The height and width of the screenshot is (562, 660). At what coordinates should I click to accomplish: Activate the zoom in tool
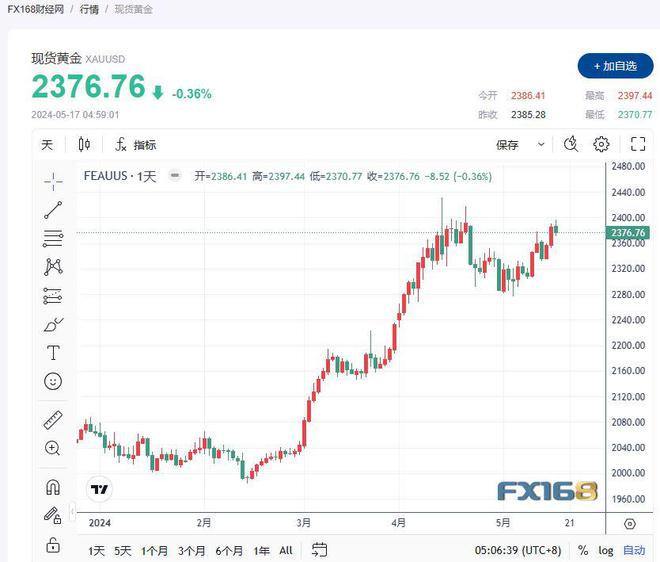point(53,448)
